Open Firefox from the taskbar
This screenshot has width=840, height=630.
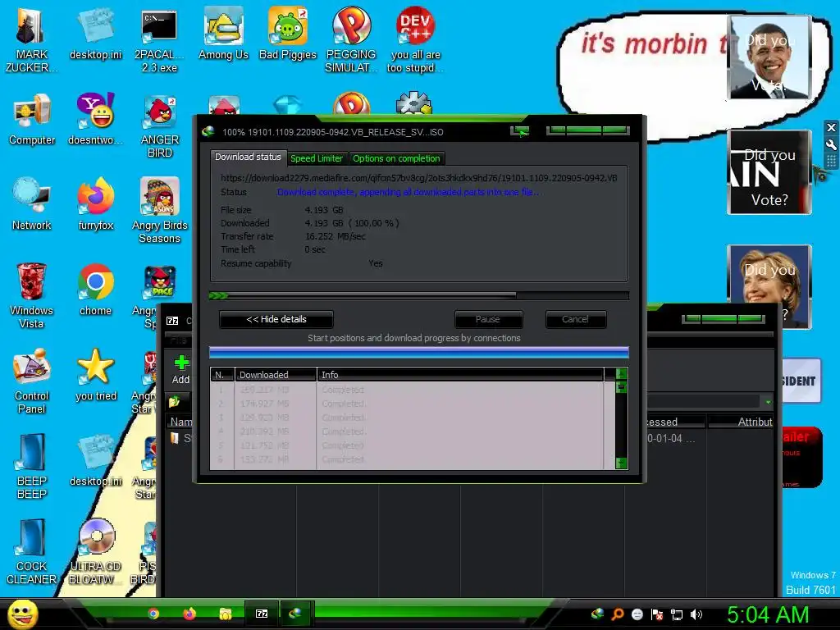pyautogui.click(x=189, y=614)
